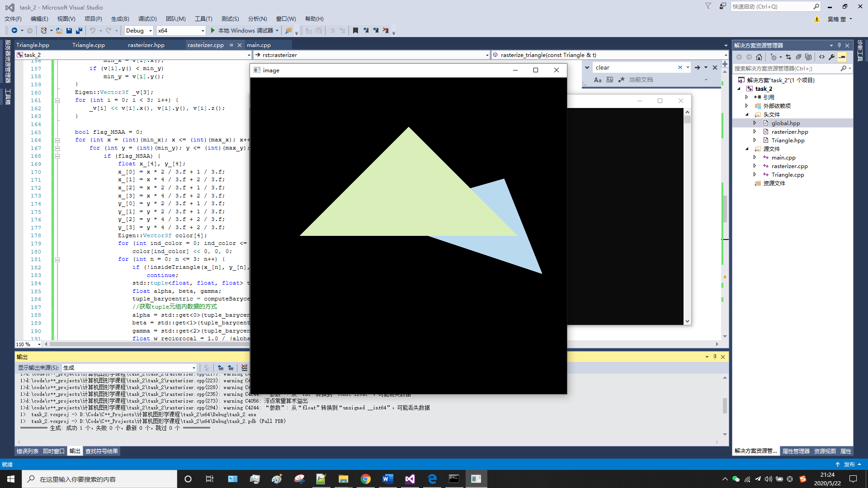
Task: Click Collapse All in Solution Explorer toolbar
Action: (x=798, y=57)
